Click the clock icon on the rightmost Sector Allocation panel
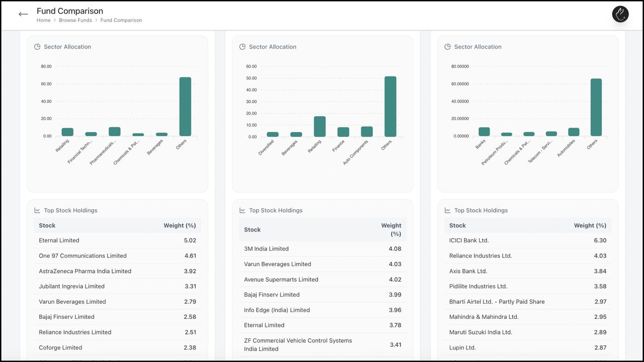Viewport: 644px width, 362px height. tap(447, 46)
